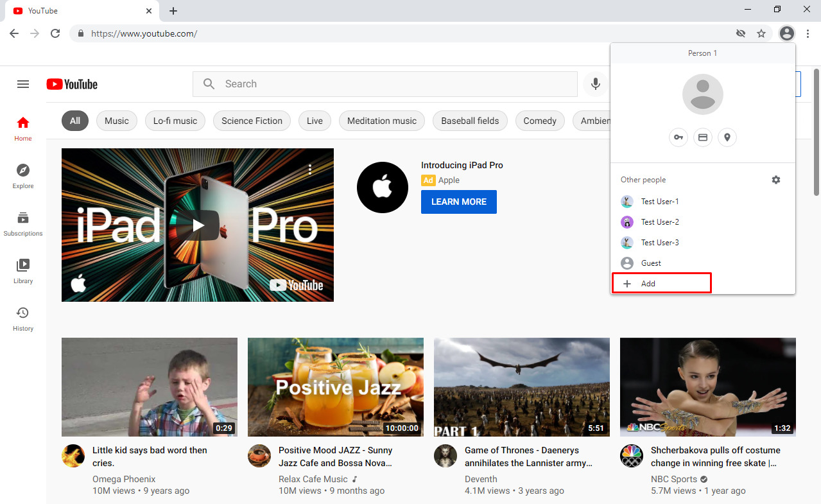Open a new browser tab
The width and height of the screenshot is (821, 504).
coord(173,11)
